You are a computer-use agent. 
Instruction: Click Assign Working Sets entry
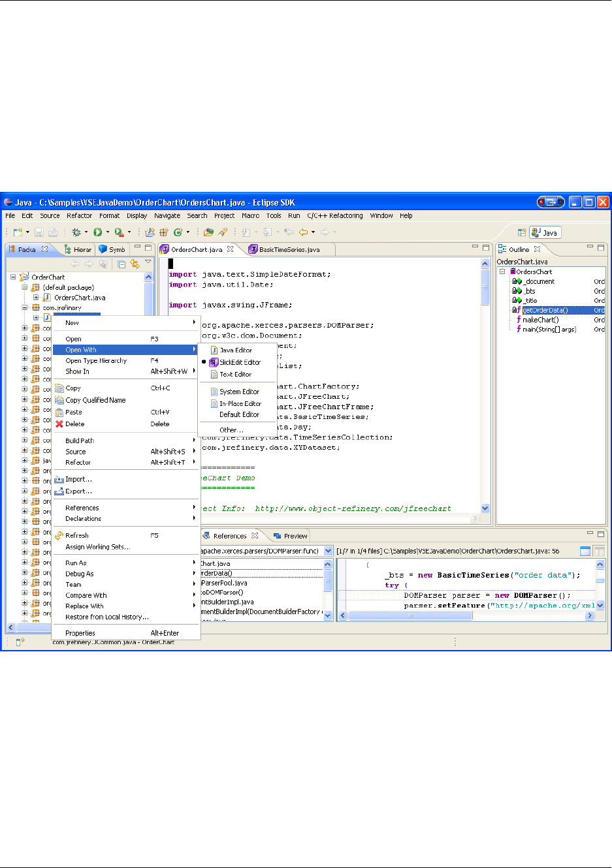point(125,547)
